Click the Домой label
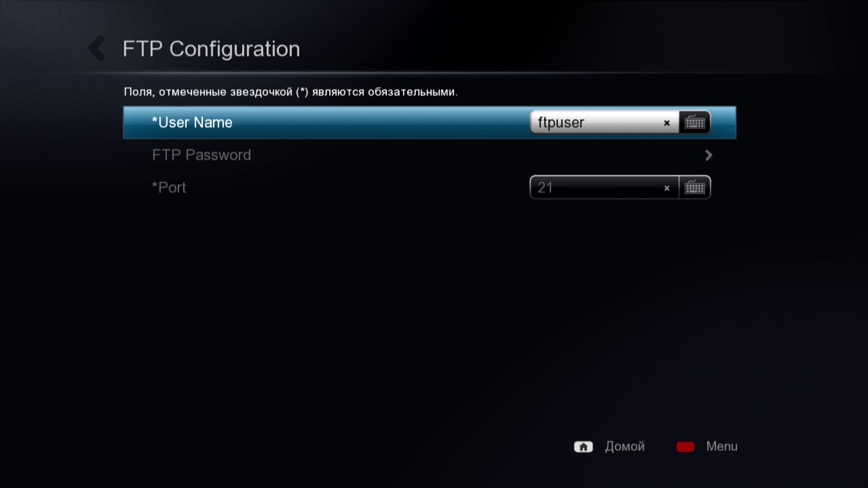This screenshot has height=488, width=868. pos(625,446)
